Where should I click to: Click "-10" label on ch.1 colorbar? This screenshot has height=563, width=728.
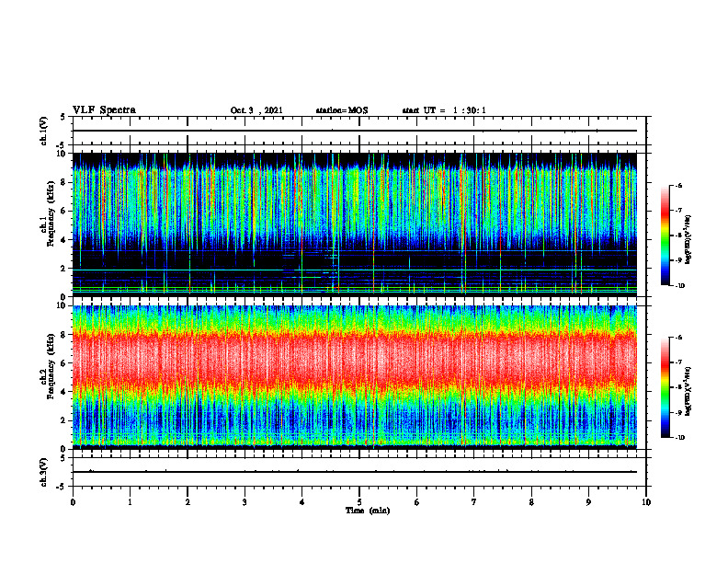coord(679,286)
